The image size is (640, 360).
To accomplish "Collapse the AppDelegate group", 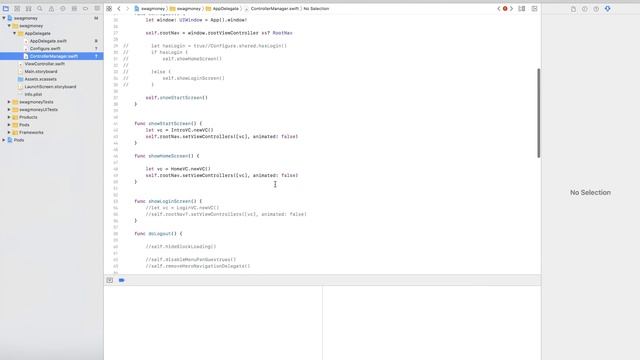I will [x=15, y=33].
